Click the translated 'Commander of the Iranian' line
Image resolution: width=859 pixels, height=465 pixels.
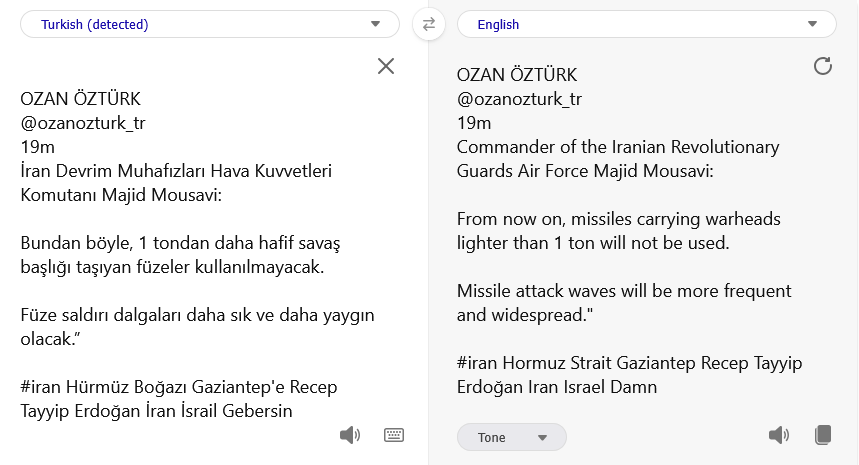coord(617,147)
